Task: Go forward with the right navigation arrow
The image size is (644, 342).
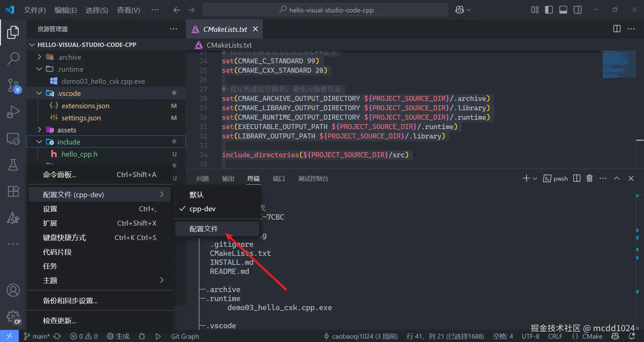Action: (191, 10)
